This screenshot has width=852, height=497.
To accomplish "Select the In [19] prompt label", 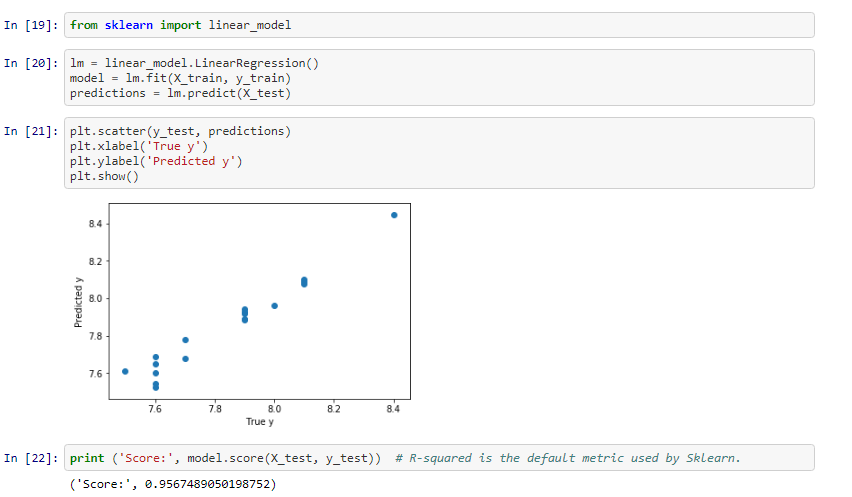I will 30,26.
